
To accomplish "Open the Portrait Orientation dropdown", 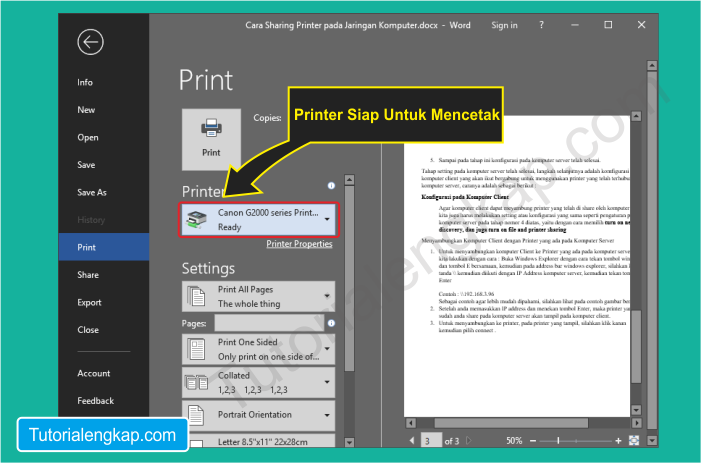I will 258,416.
